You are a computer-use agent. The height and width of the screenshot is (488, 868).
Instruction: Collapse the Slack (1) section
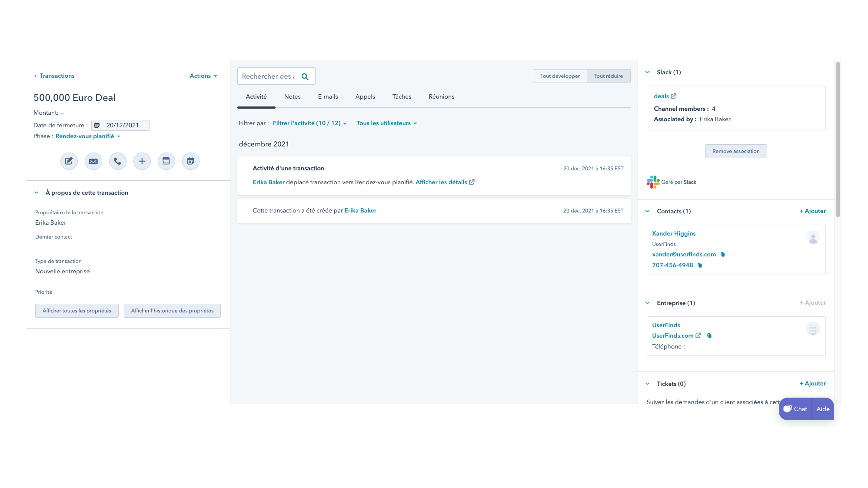click(x=647, y=72)
